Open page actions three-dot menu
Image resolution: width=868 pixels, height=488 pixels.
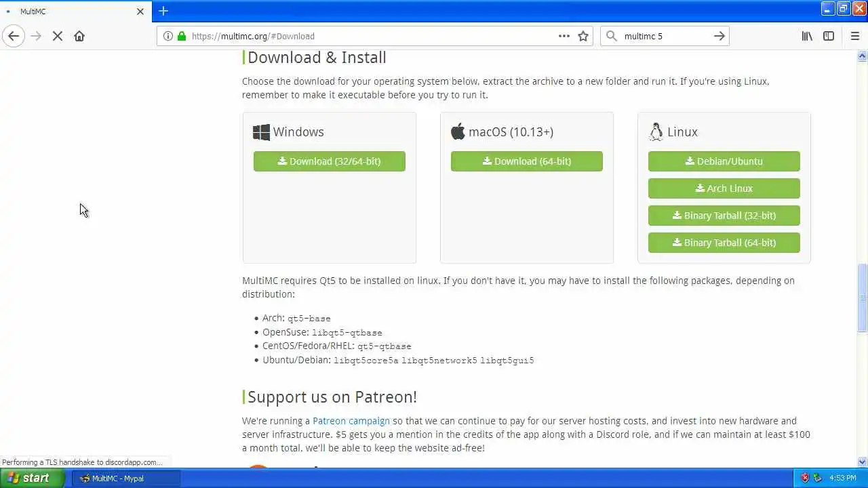click(x=564, y=36)
